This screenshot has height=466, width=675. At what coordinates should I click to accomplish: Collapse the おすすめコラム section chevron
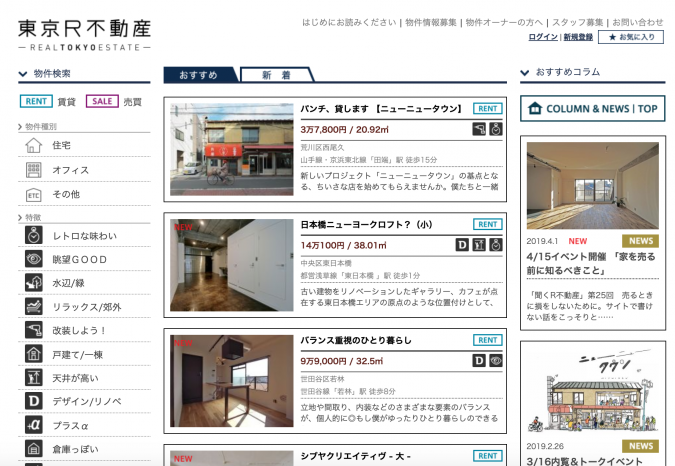coord(525,72)
